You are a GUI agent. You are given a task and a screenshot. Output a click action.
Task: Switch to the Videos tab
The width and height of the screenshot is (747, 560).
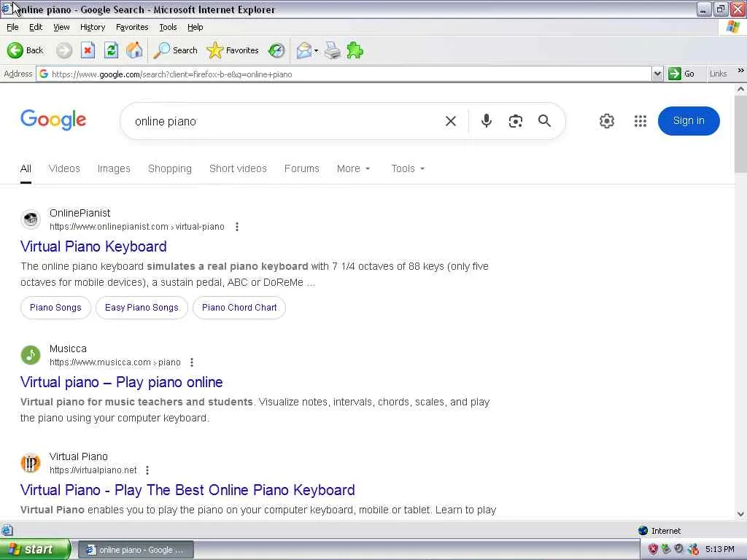point(64,168)
